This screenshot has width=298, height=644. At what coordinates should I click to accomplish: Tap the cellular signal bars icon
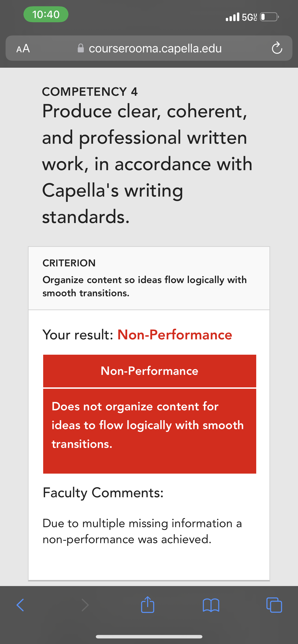click(x=233, y=17)
